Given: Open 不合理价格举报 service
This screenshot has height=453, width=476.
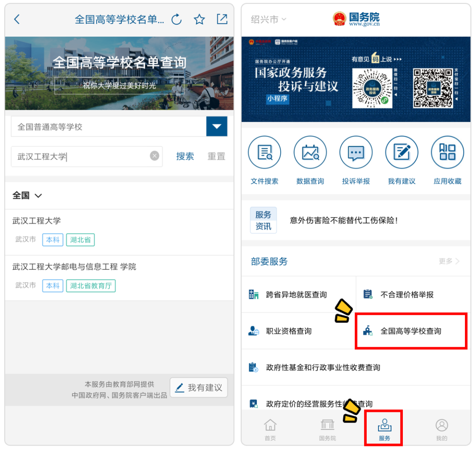Looking at the screenshot, I should [x=413, y=294].
